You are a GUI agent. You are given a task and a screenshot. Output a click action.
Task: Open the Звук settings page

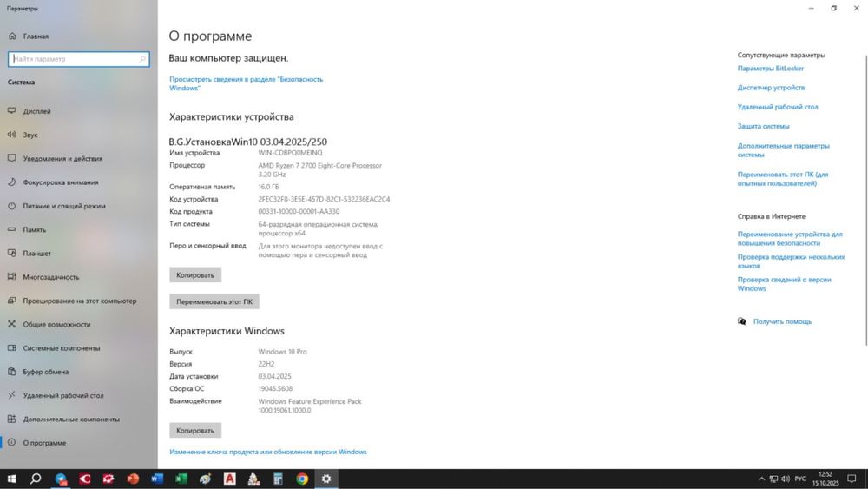30,135
